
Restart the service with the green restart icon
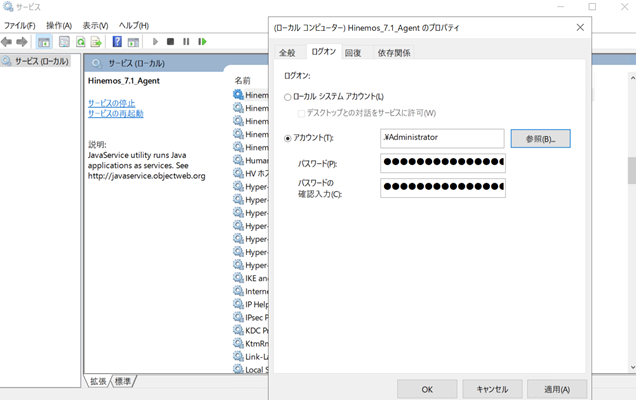click(x=202, y=41)
